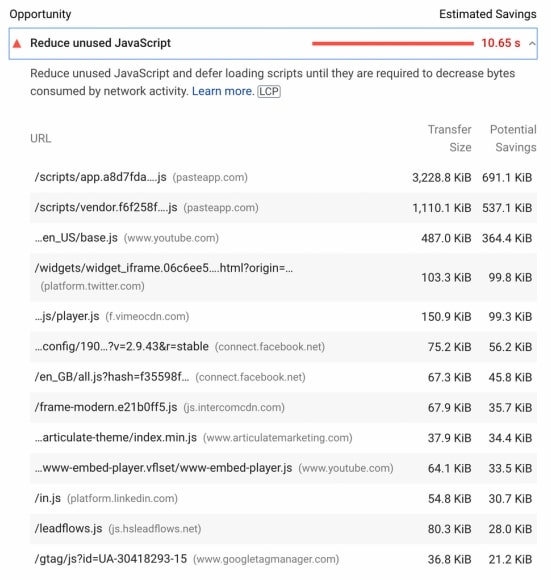Click the LCP metric badge

pyautogui.click(x=269, y=91)
